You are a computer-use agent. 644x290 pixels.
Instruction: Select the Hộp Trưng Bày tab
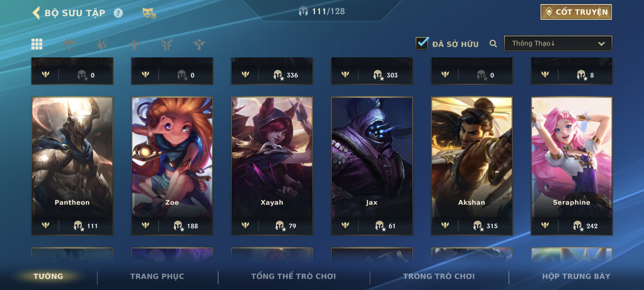point(576,276)
